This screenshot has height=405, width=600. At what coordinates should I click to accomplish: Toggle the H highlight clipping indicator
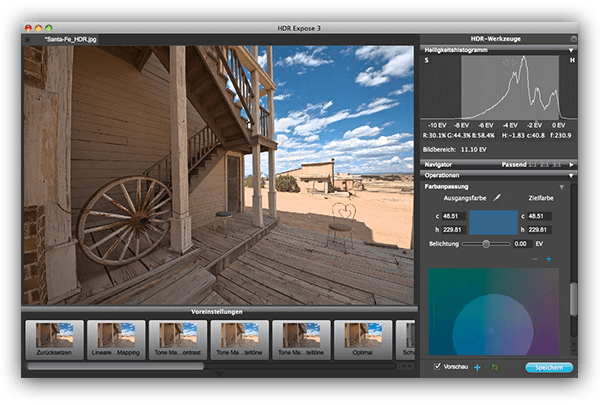pyautogui.click(x=572, y=60)
